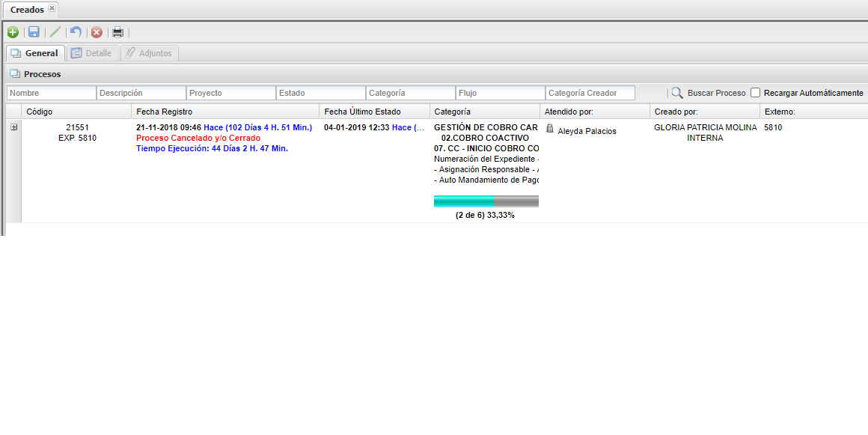Focus the Categoría filter field
The image size is (868, 435).
(410, 93)
